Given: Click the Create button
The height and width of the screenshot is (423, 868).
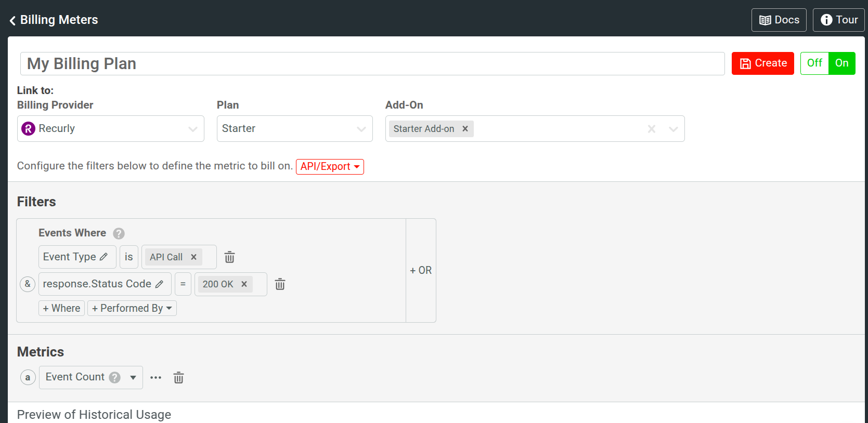Looking at the screenshot, I should click(762, 63).
